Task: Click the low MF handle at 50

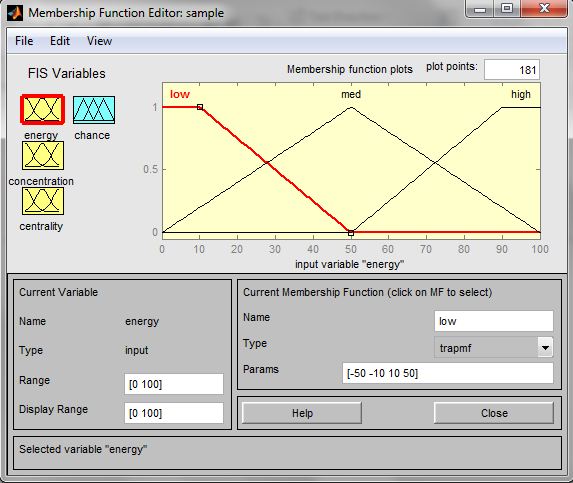Action: (x=351, y=233)
